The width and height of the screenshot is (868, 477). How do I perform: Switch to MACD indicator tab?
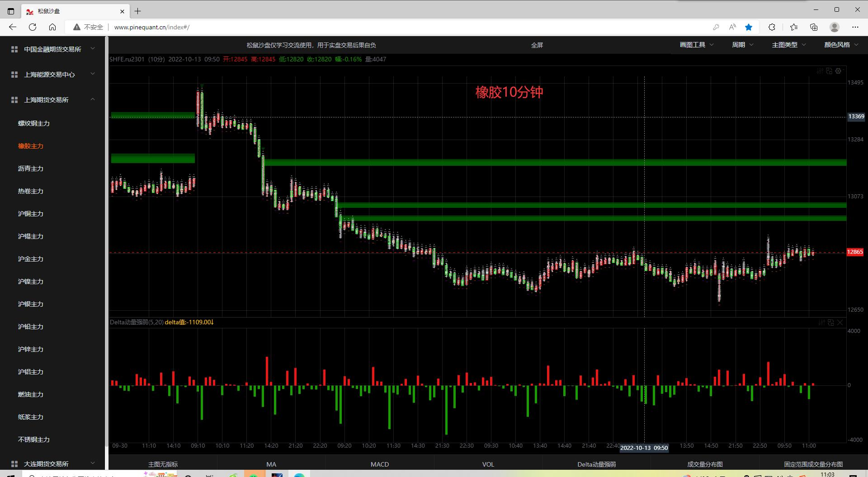click(x=380, y=464)
